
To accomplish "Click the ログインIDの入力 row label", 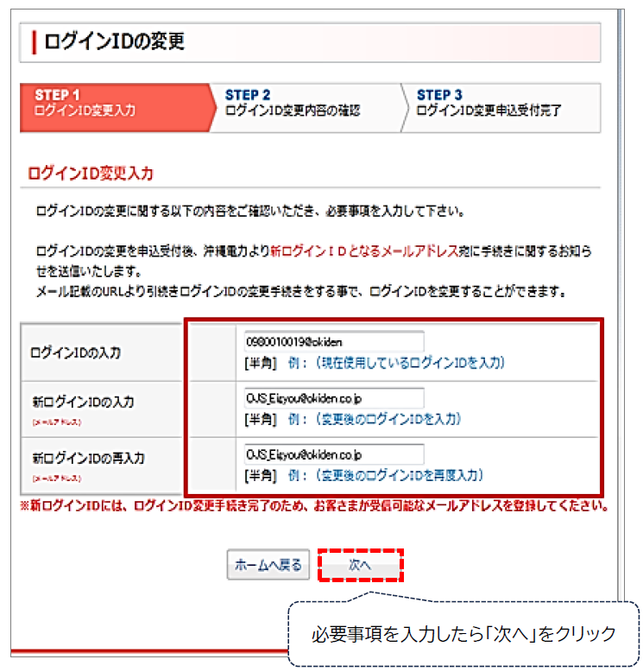I will point(75,352).
